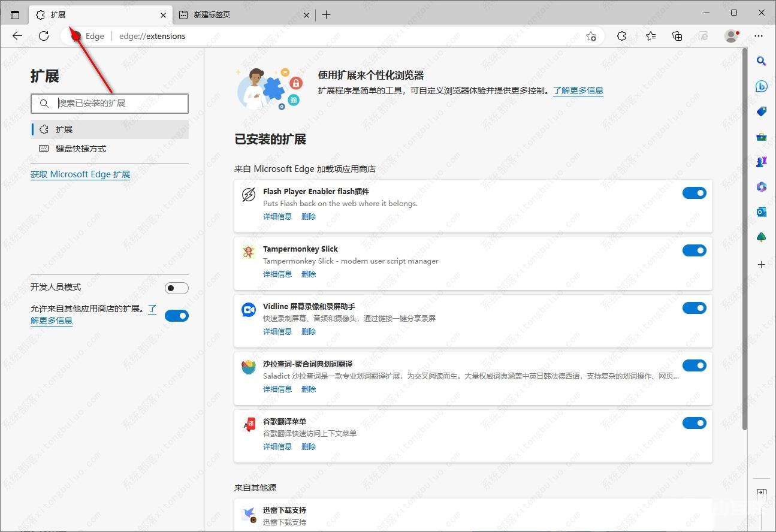
Task: Open sidebar Search icon
Action: [761, 61]
